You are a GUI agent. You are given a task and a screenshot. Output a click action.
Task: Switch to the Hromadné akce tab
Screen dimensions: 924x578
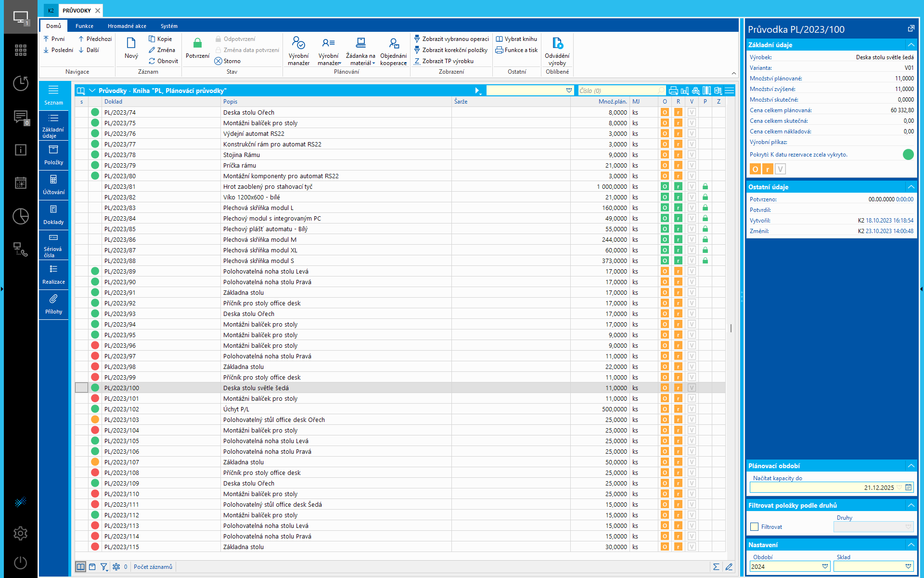(127, 26)
